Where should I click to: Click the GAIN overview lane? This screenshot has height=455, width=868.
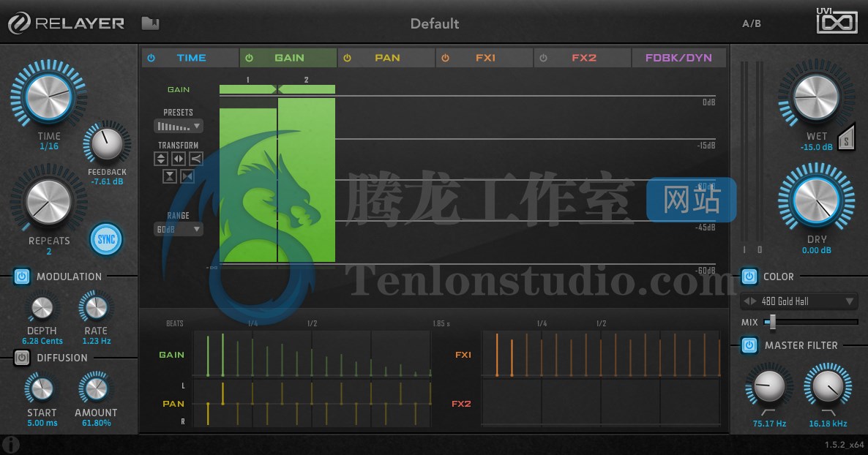pos(312,354)
